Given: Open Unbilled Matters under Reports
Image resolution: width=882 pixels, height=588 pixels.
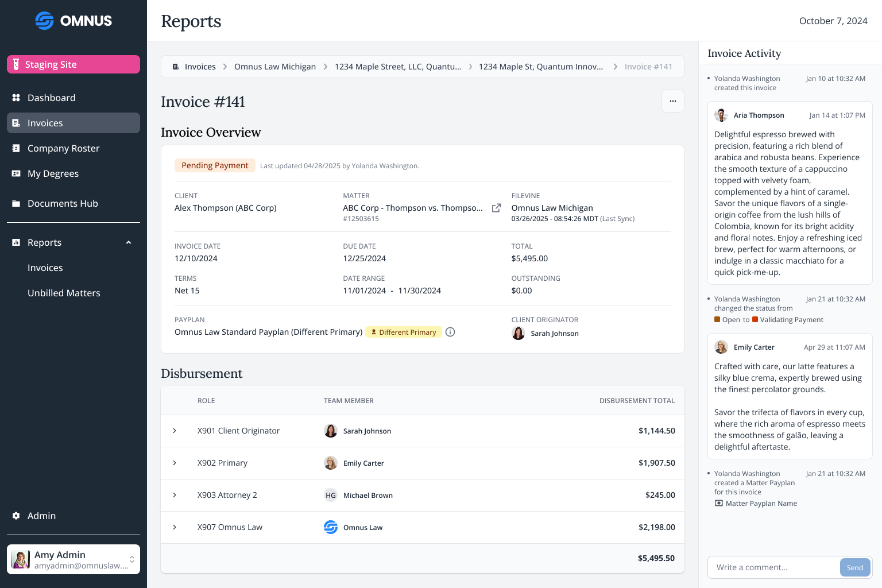Looking at the screenshot, I should (x=64, y=293).
